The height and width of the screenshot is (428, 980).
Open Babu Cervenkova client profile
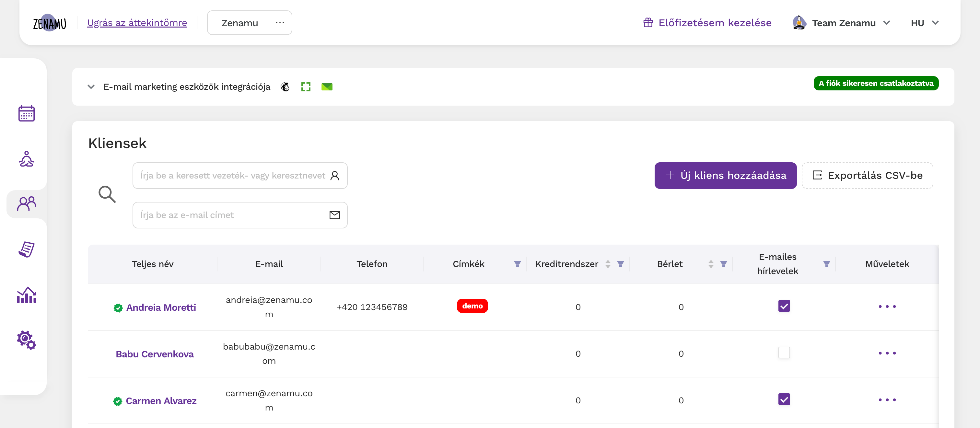(x=155, y=354)
